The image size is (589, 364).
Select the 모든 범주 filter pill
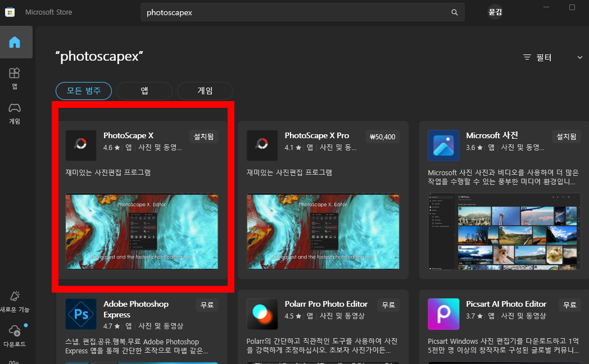point(83,90)
